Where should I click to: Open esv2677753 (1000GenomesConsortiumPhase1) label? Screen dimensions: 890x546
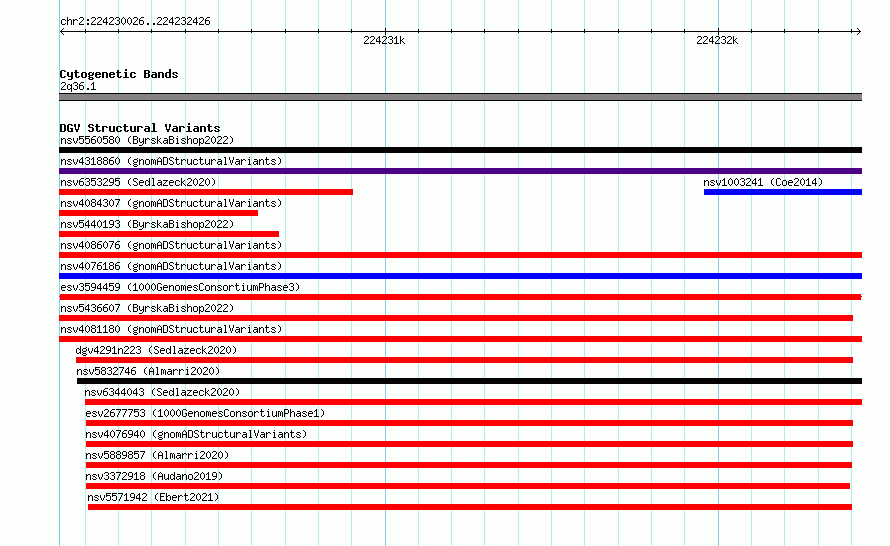pyautogui.click(x=205, y=413)
